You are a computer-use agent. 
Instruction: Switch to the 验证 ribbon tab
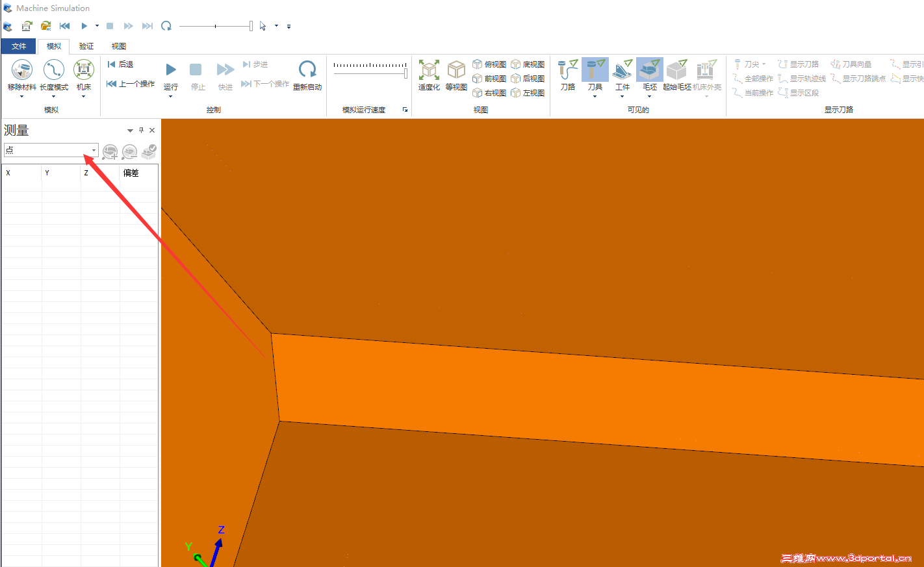[x=86, y=46]
